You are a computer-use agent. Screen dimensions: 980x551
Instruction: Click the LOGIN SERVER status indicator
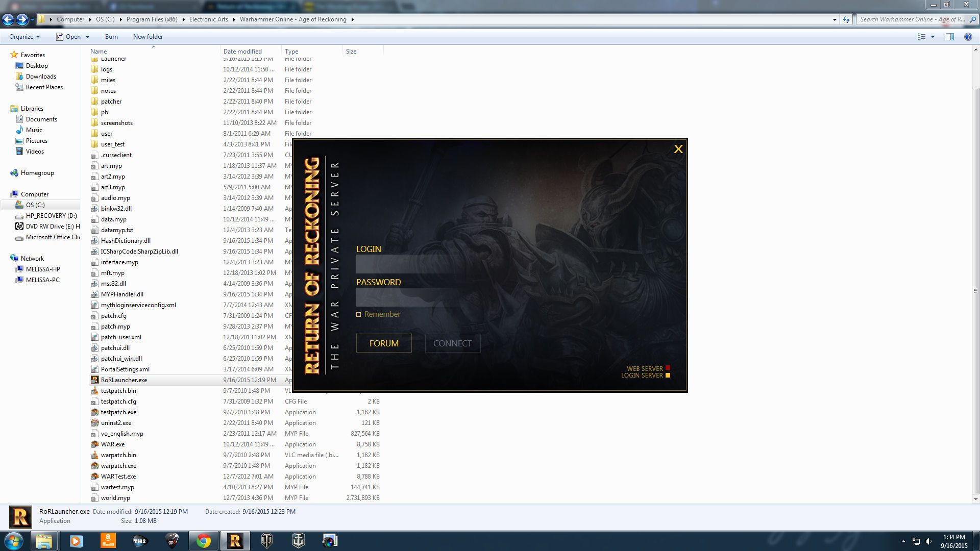click(x=668, y=375)
